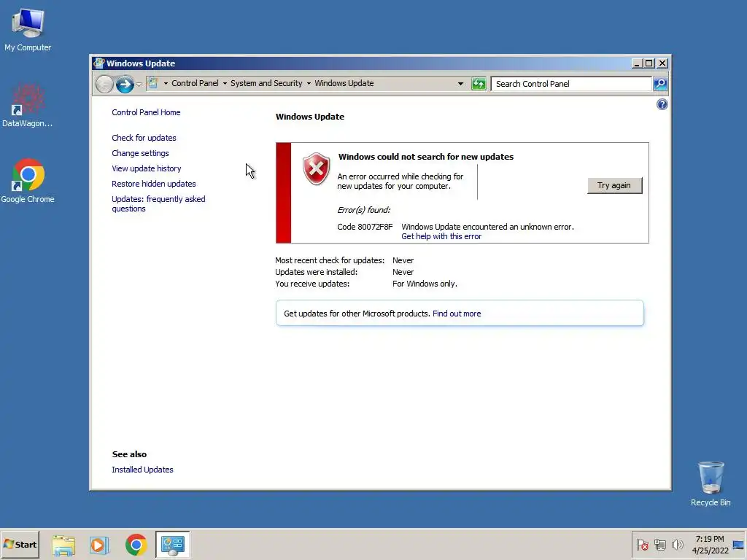
Task: Minimize the Windows Update window
Action: click(636, 63)
